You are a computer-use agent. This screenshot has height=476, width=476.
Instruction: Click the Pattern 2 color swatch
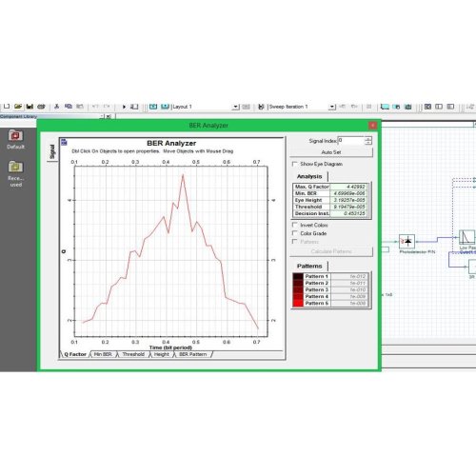(x=298, y=283)
